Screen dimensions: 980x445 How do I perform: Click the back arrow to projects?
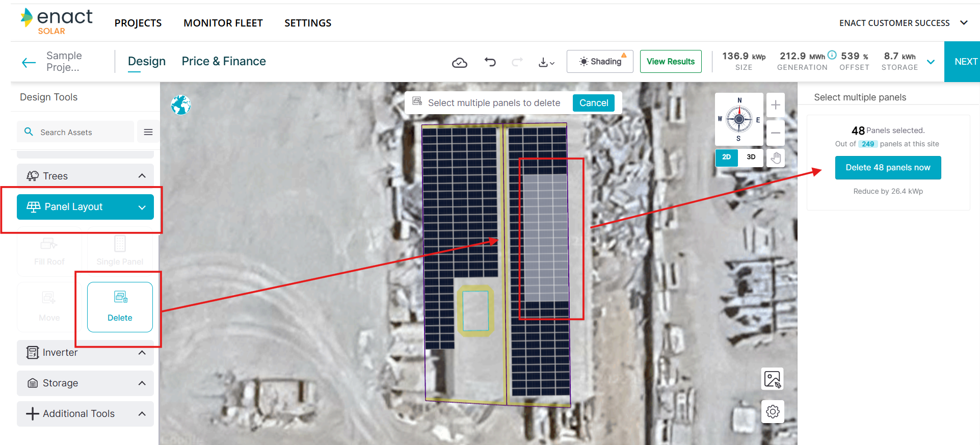[29, 62]
